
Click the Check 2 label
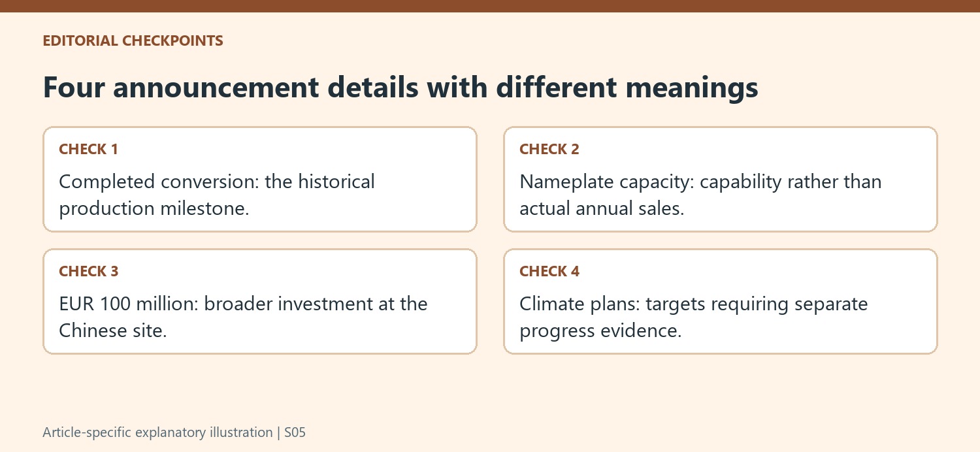click(549, 149)
